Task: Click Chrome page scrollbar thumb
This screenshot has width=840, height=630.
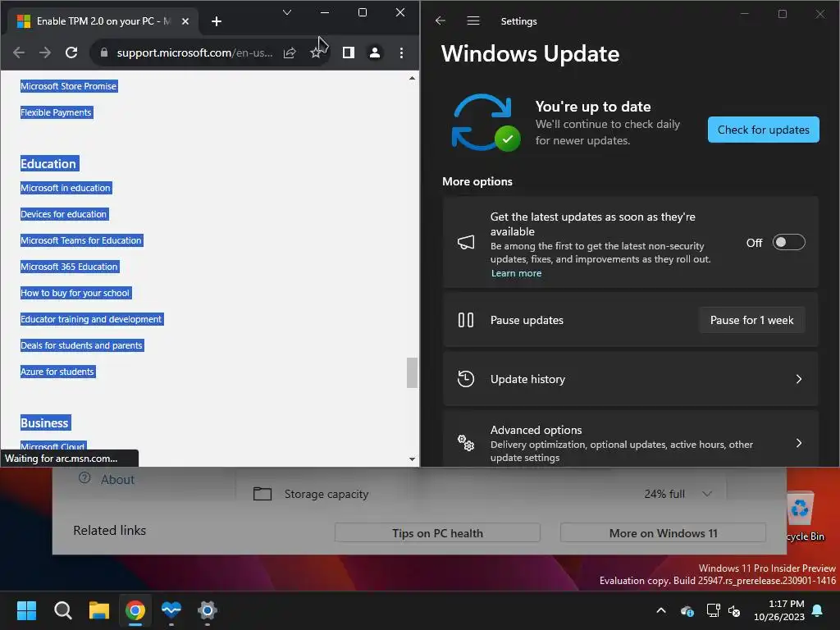Action: tap(412, 372)
